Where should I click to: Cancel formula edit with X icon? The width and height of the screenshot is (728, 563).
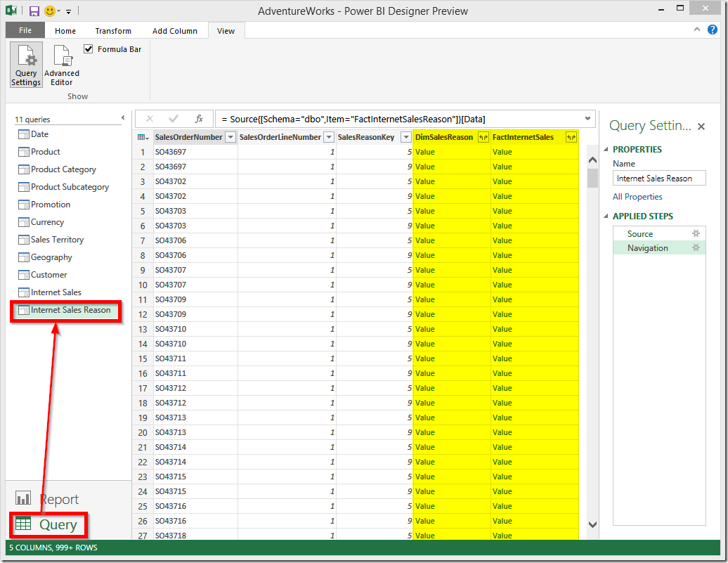pyautogui.click(x=150, y=119)
